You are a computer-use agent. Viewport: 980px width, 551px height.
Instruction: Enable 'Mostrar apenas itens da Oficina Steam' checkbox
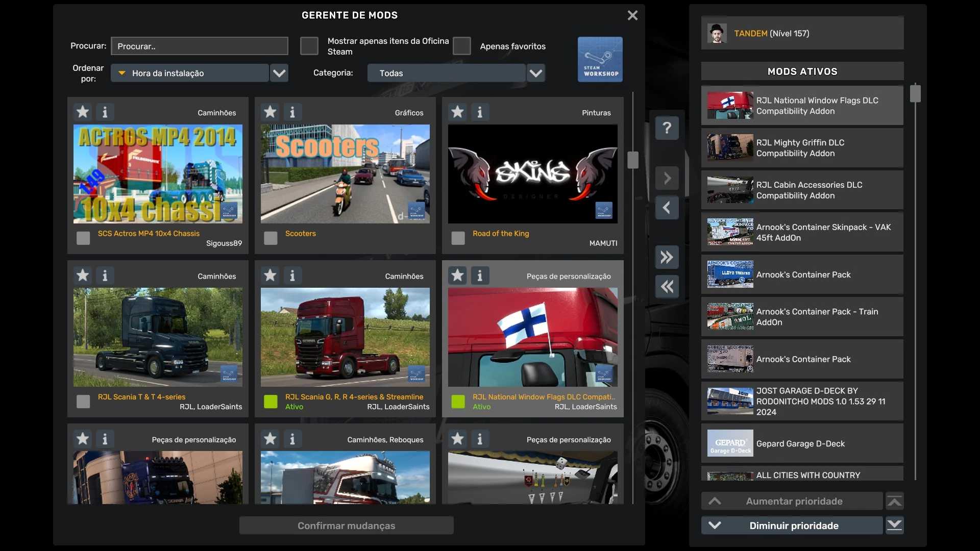pos(309,46)
